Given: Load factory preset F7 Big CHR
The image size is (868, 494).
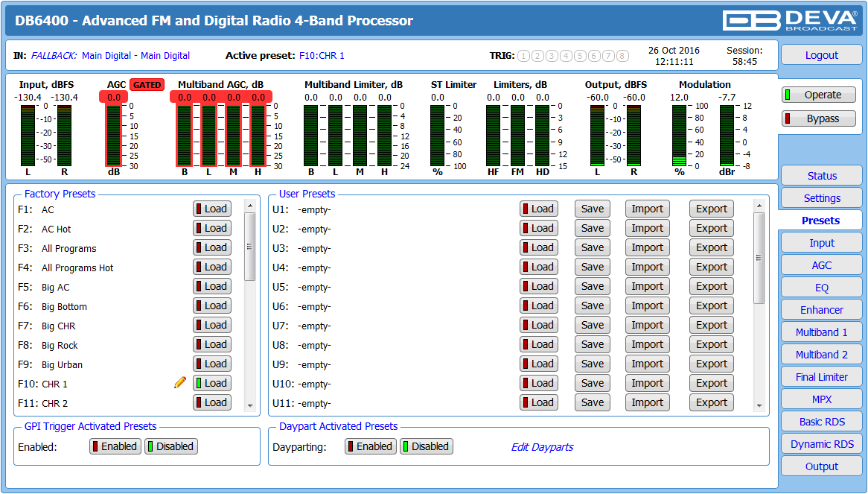Looking at the screenshot, I should (x=212, y=325).
